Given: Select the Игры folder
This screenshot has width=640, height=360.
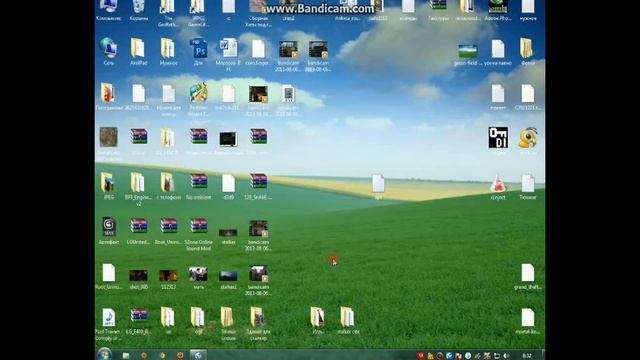Looking at the screenshot, I should (x=317, y=317).
